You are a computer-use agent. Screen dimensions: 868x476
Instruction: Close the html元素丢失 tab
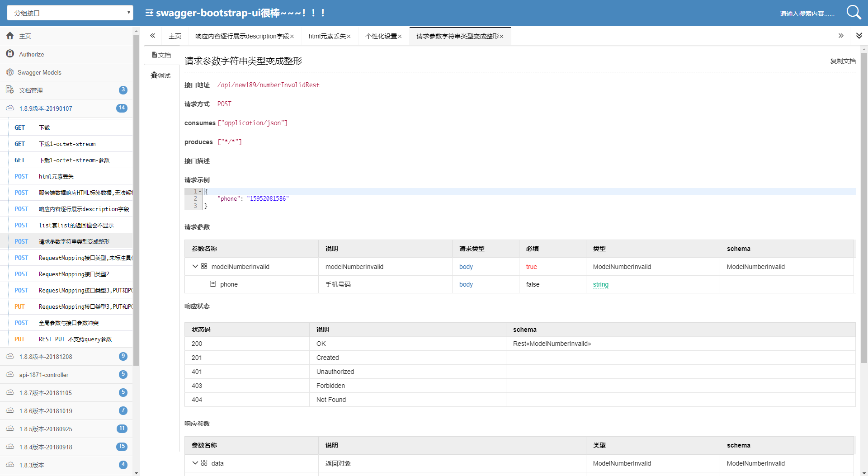pyautogui.click(x=349, y=37)
